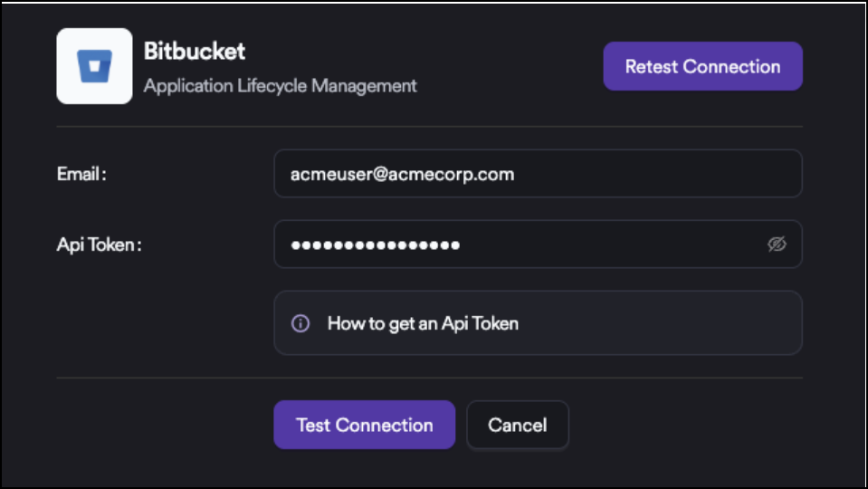Click the Bitbucket heading text
The image size is (868, 489).
click(x=194, y=51)
